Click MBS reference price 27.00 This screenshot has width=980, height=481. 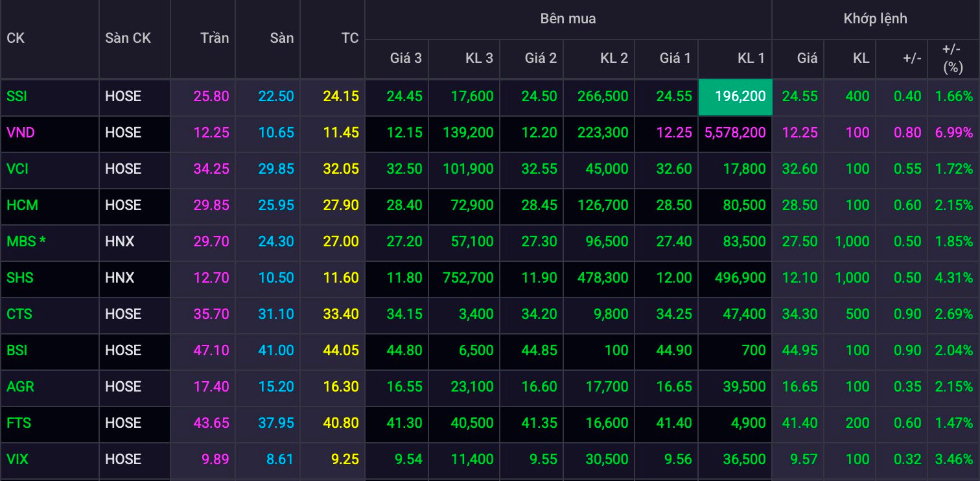pos(341,242)
